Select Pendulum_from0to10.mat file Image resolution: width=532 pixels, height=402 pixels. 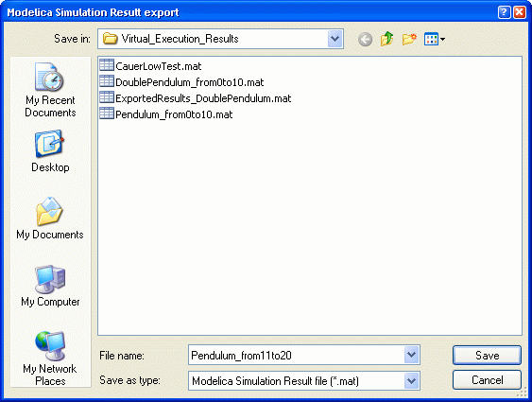tap(166, 114)
